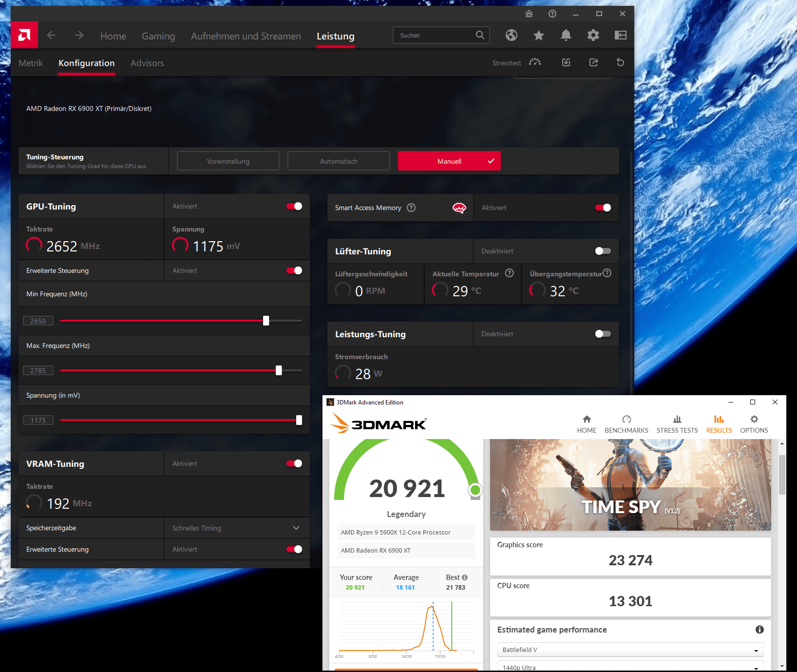The image size is (797, 672).
Task: Switch to the Metrik sub-tab
Action: (31, 63)
